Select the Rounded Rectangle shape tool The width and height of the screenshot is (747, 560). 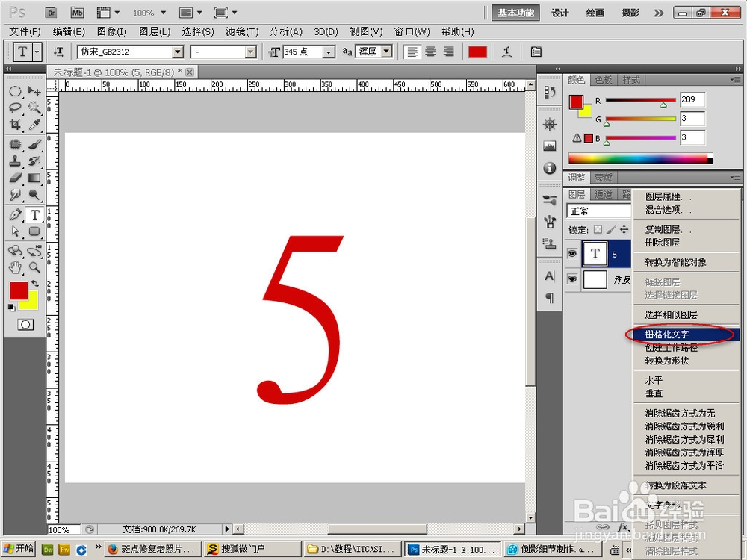coord(34,231)
